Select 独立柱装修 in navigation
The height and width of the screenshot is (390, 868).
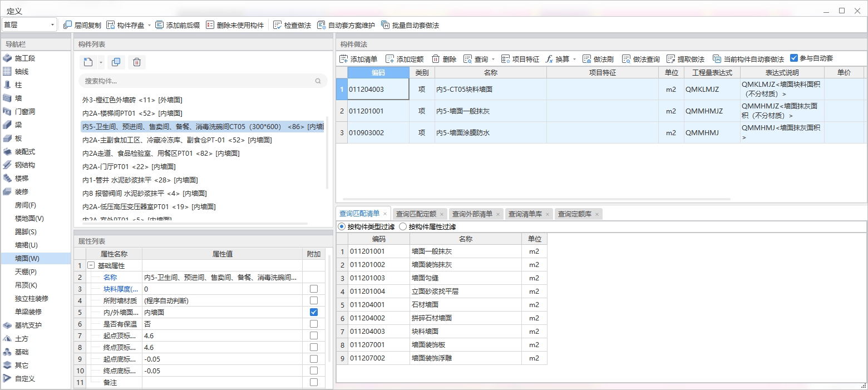(x=36, y=299)
